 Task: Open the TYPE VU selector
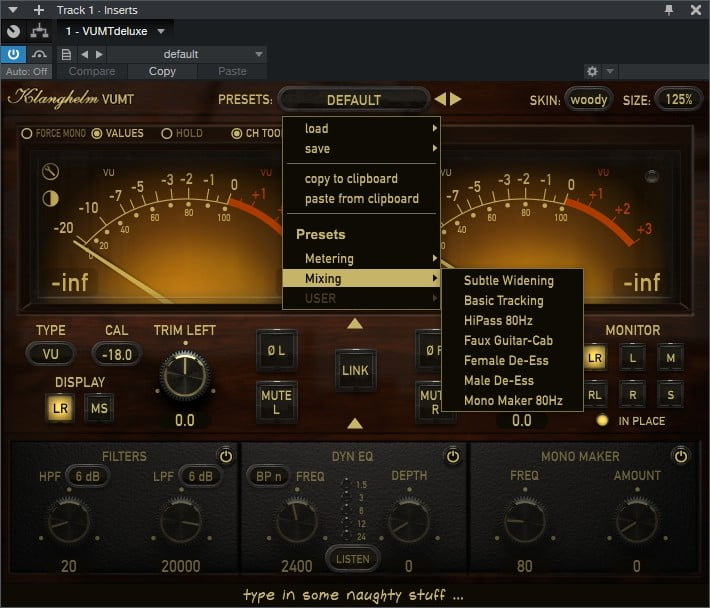click(x=50, y=354)
